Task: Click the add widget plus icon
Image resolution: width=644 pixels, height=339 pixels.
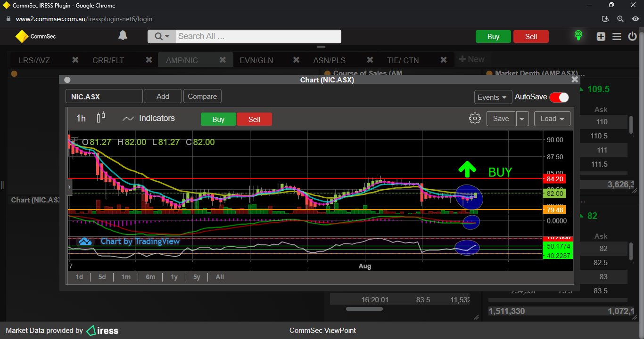Action: 601,36
